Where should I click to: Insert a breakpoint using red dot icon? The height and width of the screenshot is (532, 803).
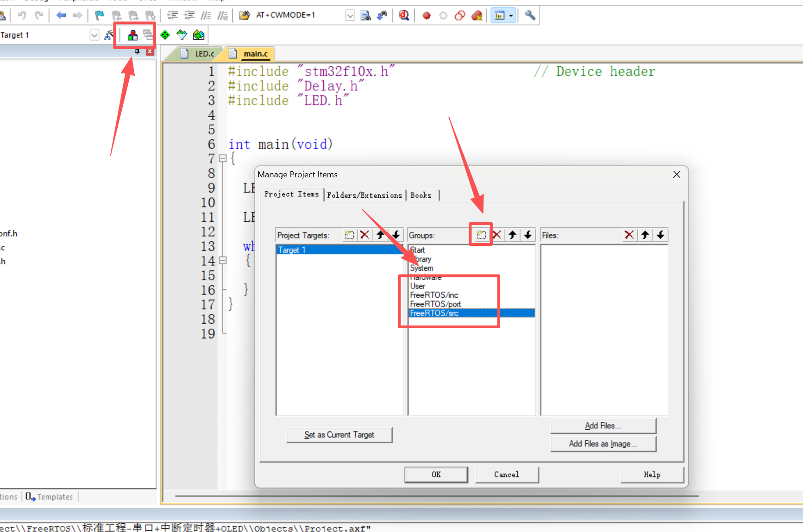(427, 16)
